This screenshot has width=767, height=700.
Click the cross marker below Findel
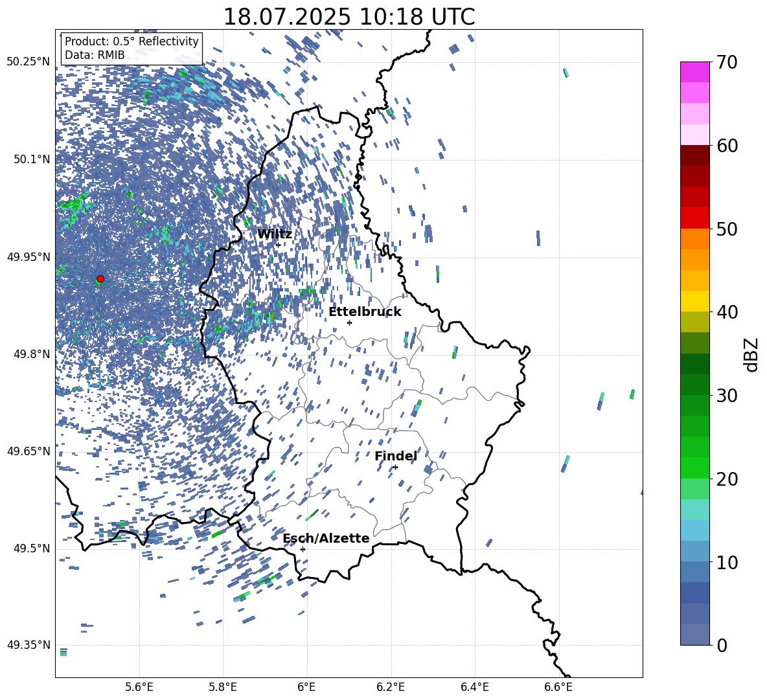click(395, 467)
